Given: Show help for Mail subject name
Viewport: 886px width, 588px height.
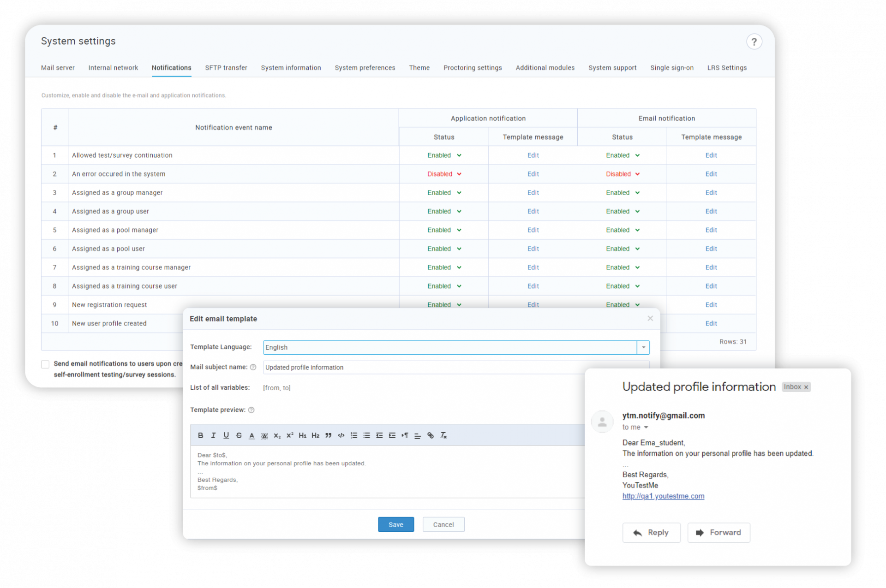Looking at the screenshot, I should click(x=253, y=368).
